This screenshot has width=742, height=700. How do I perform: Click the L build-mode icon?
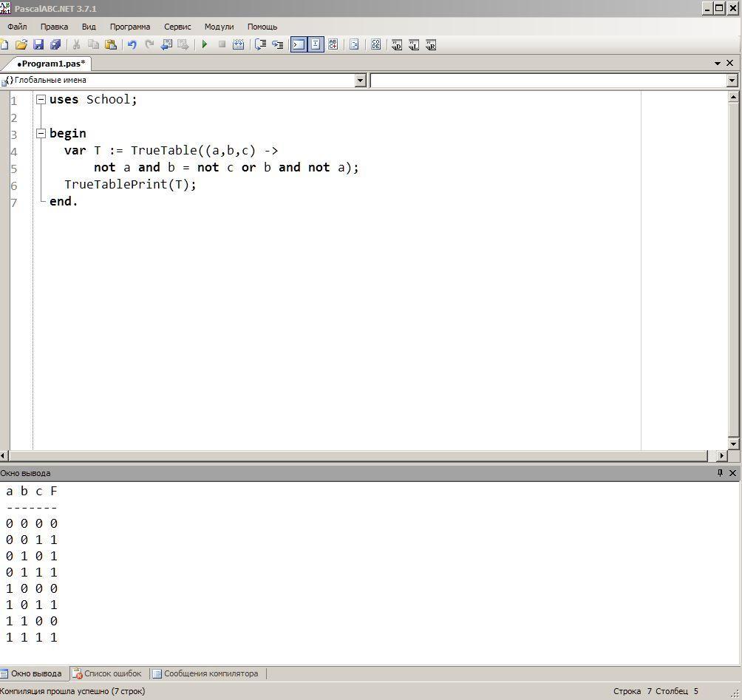point(414,45)
